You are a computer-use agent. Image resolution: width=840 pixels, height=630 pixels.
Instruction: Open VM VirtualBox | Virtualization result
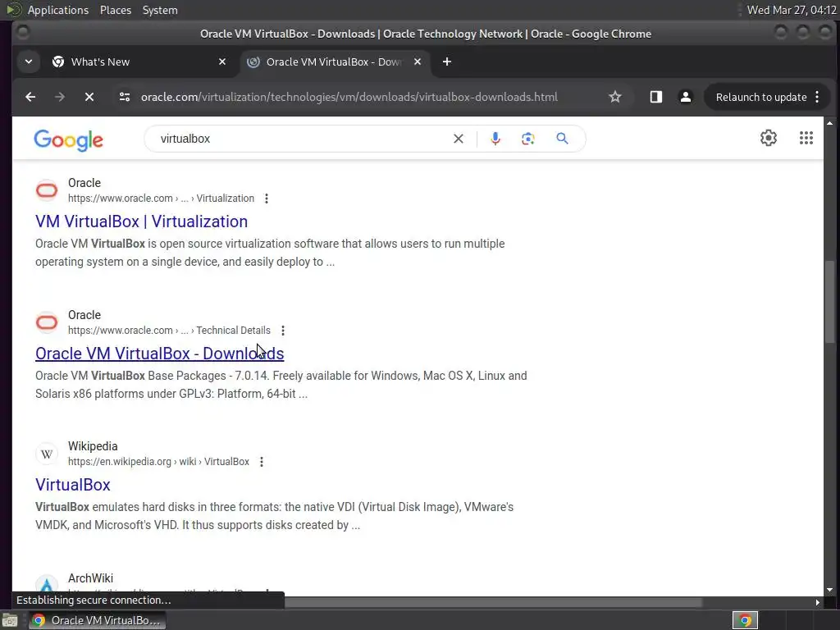141,221
